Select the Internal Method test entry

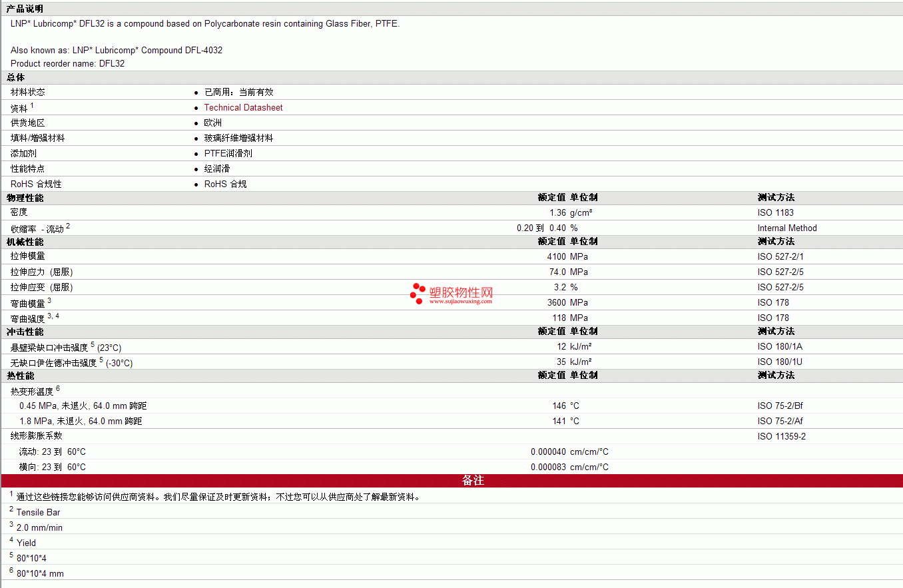coord(787,228)
